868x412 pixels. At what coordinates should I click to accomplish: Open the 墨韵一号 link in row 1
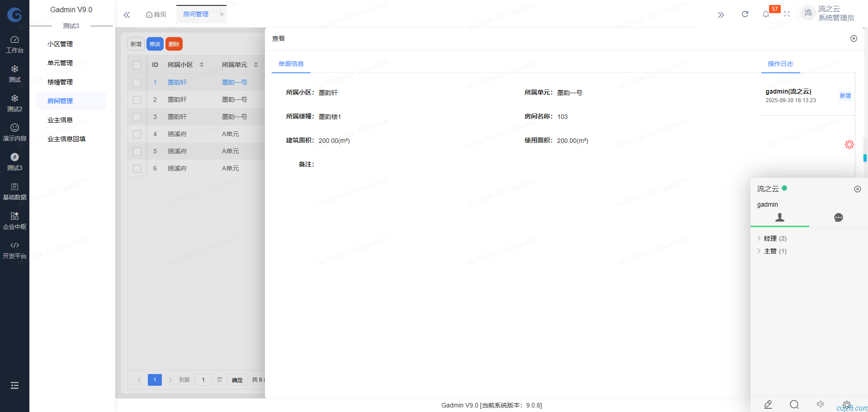(234, 82)
